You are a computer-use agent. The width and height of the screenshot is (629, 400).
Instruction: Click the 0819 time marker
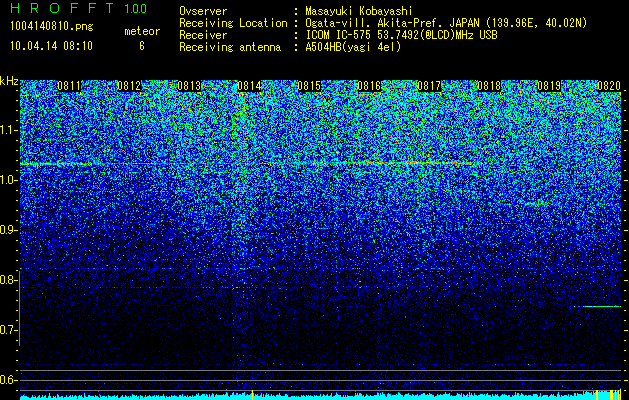tap(549, 86)
